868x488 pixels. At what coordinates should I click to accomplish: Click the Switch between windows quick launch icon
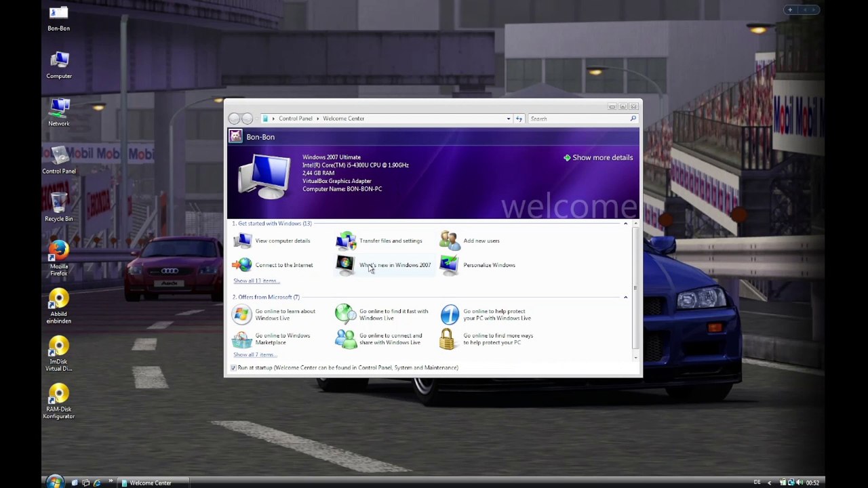(x=86, y=483)
